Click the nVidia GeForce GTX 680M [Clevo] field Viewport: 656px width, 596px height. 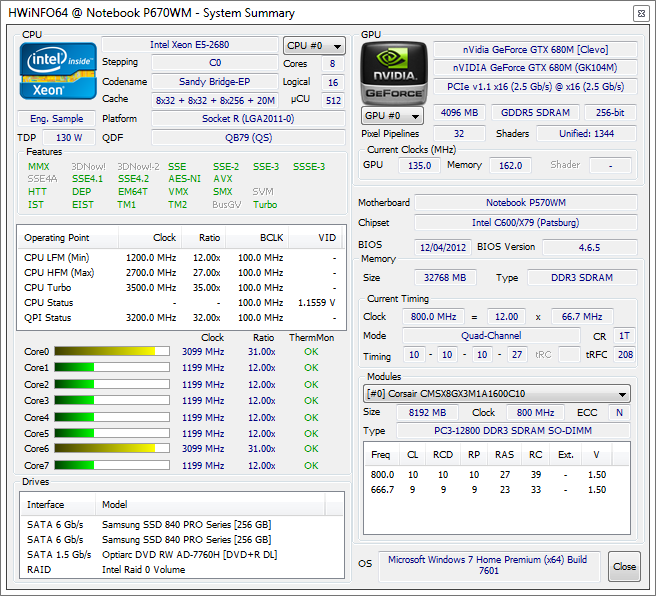coord(536,50)
